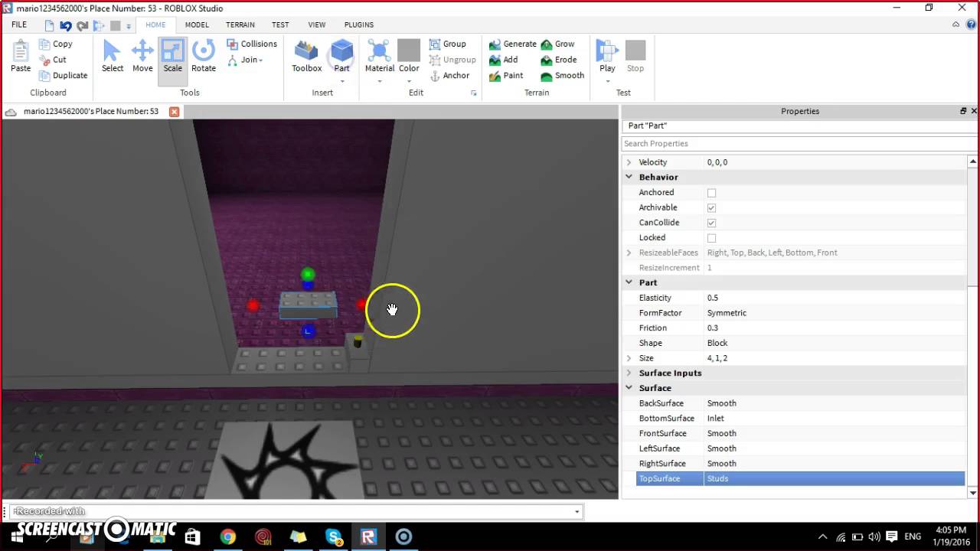Screen dimensions: 980x551
Task: Collapse the Part section
Action: pyautogui.click(x=629, y=283)
